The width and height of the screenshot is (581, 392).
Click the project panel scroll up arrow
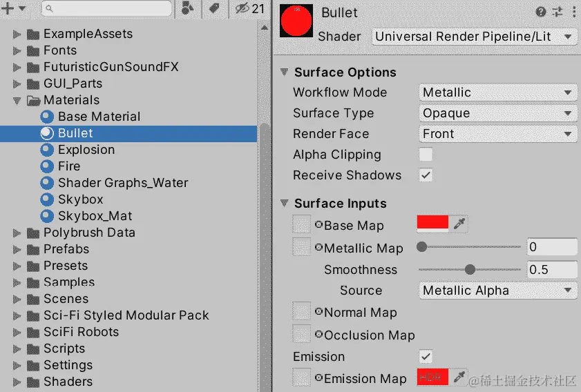coord(265,28)
